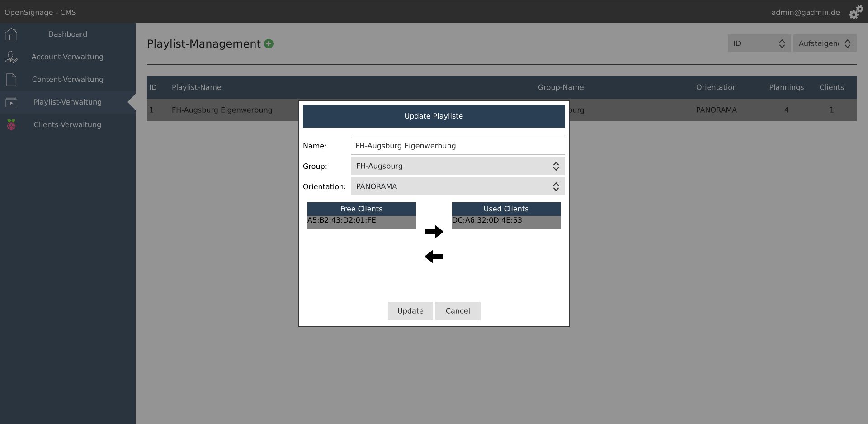The image size is (868, 424).
Task: Open the Group dropdown showing FH-Augsburg
Action: click(457, 166)
